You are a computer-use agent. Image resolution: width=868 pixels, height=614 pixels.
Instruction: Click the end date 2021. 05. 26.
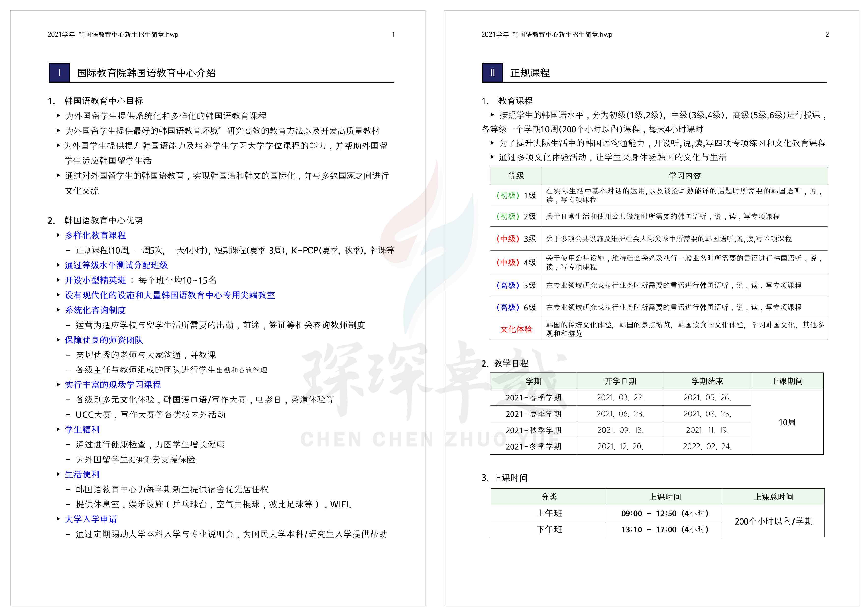pos(707,398)
